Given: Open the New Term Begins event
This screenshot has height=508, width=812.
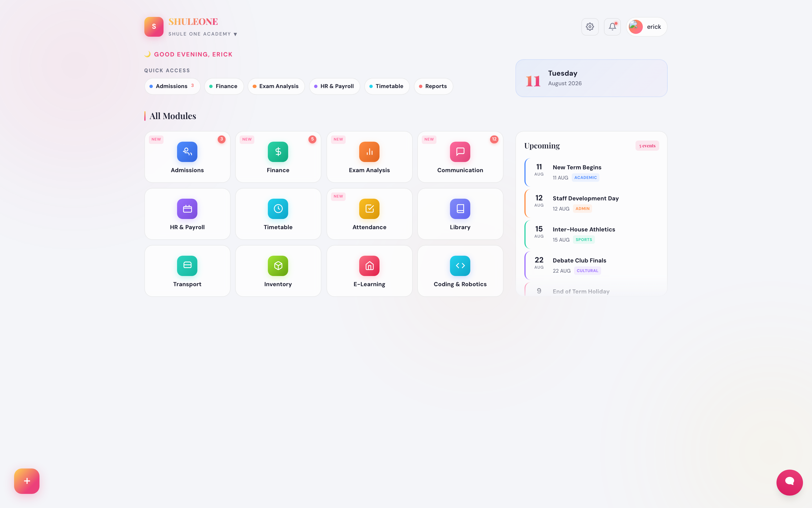Looking at the screenshot, I should pyautogui.click(x=592, y=172).
